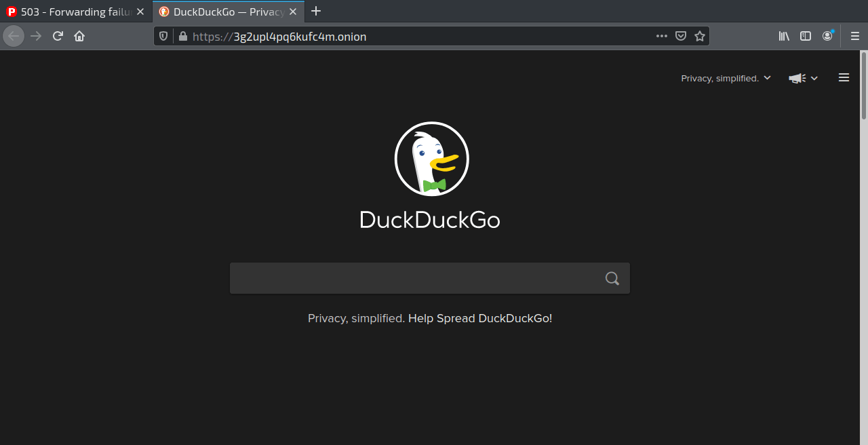Close the DuckDuckGo tab
The width and height of the screenshot is (868, 445).
(293, 12)
